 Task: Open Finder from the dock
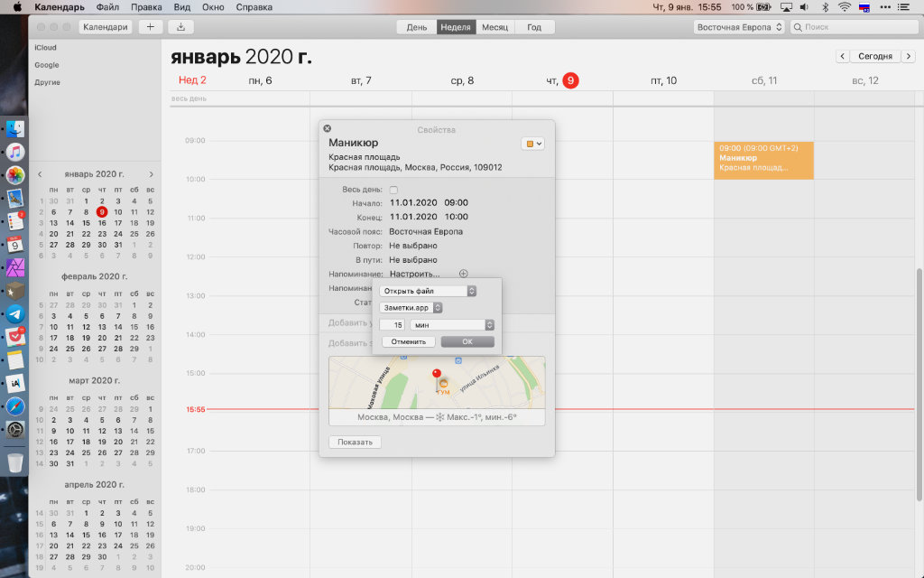pos(15,129)
